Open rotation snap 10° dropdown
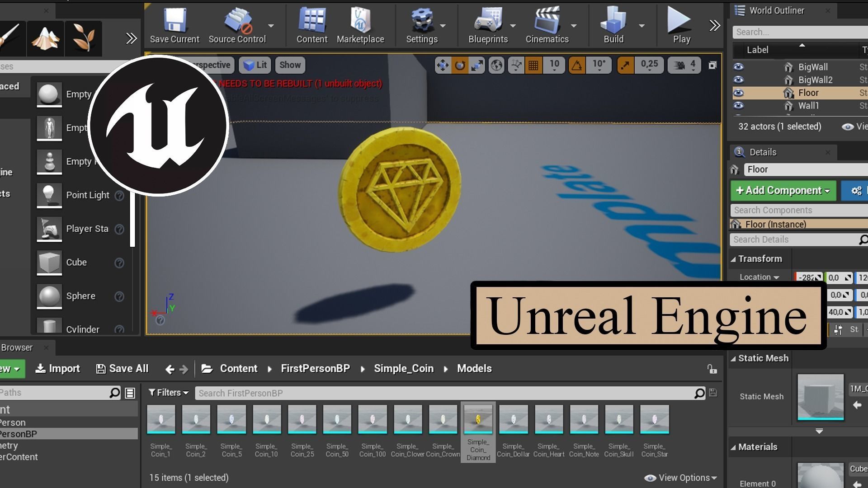 click(x=599, y=65)
